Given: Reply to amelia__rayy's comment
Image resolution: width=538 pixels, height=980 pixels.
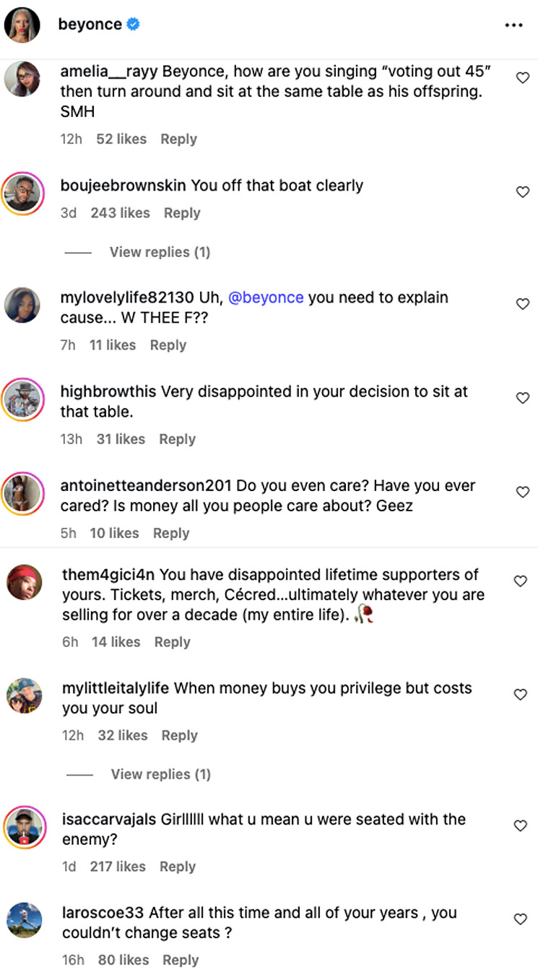Looking at the screenshot, I should (178, 139).
